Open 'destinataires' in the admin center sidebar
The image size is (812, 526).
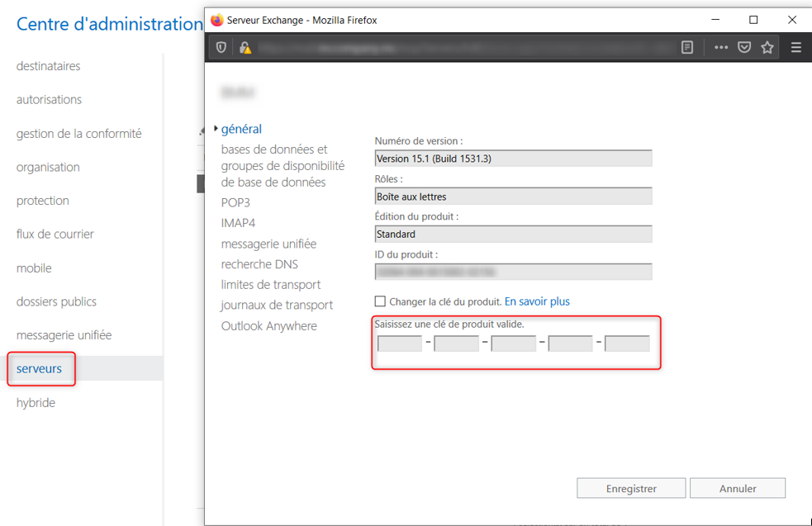[48, 66]
